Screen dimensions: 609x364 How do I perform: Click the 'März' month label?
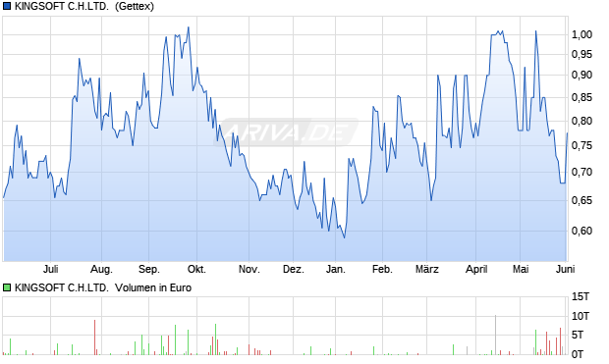tap(427, 269)
